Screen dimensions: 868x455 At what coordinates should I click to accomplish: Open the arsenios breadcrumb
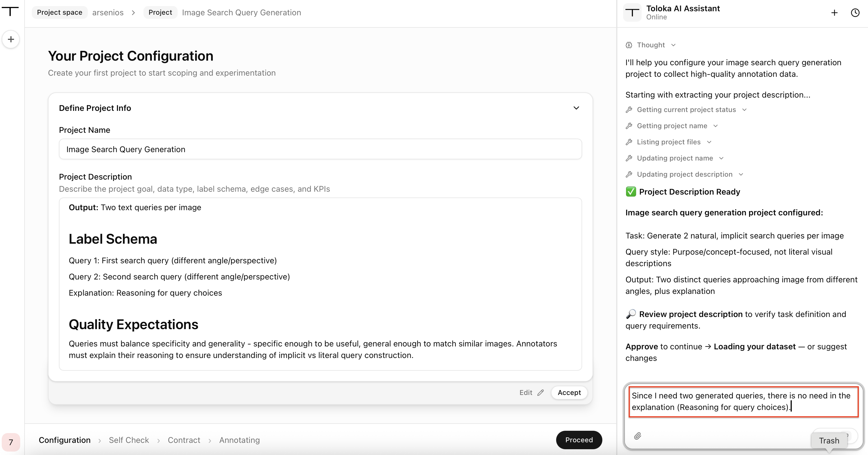coord(108,12)
